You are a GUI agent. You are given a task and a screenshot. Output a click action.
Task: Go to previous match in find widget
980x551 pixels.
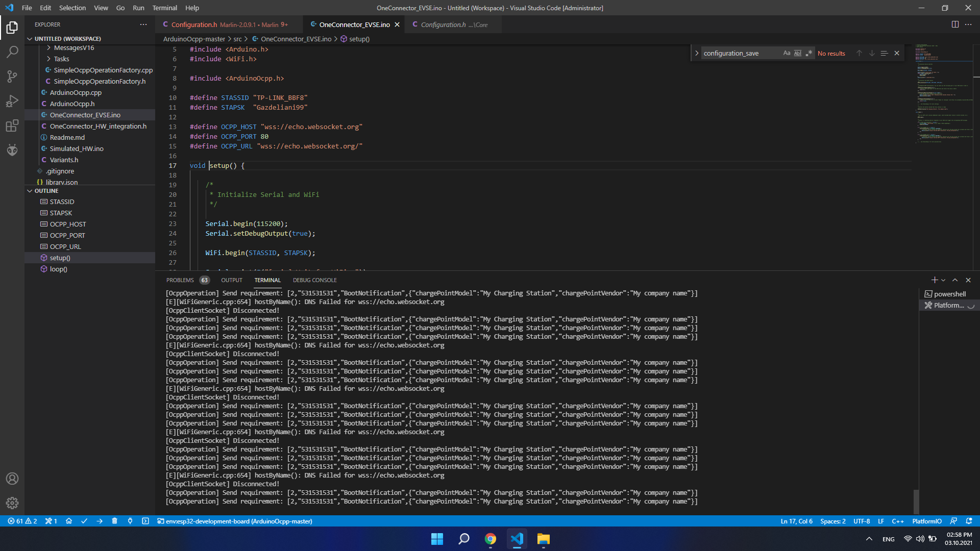tap(859, 53)
